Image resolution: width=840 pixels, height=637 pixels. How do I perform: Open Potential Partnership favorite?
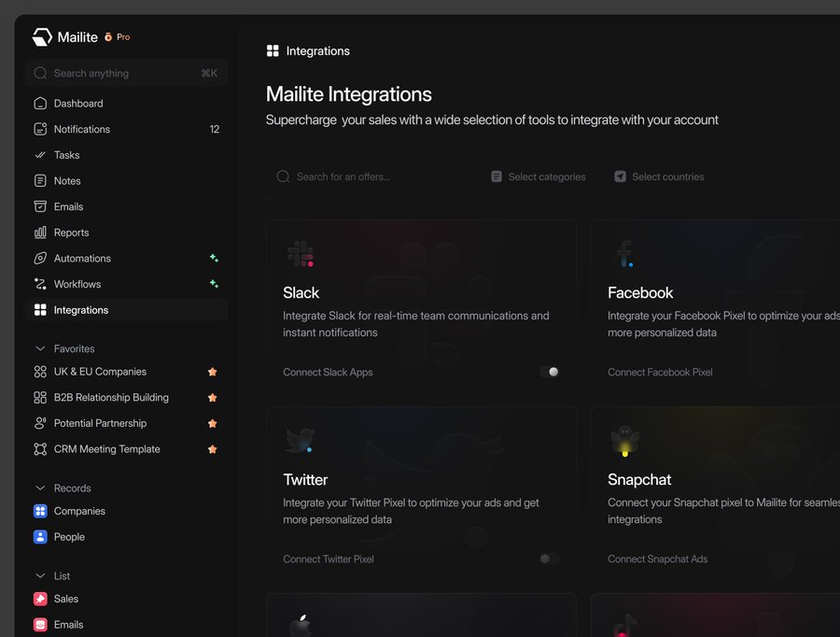126,423
